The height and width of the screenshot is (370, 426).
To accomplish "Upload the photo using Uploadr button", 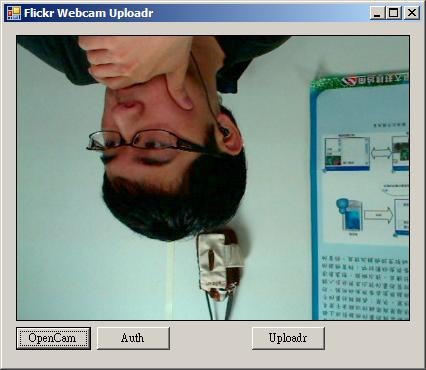I will pyautogui.click(x=288, y=338).
